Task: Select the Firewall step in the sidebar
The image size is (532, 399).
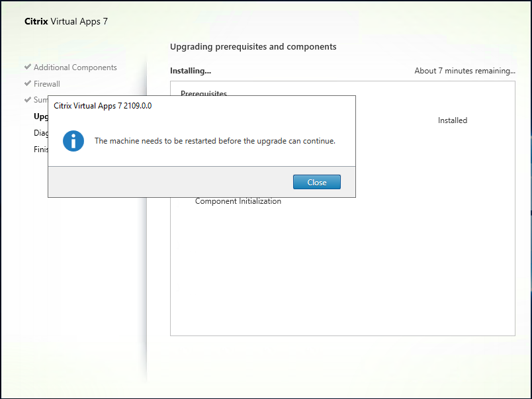Action: coord(47,84)
